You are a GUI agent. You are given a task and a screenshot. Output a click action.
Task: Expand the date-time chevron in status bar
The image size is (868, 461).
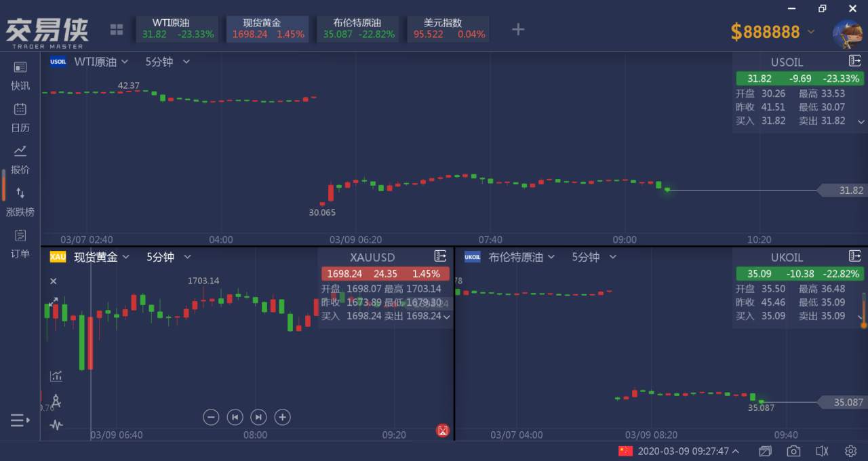click(x=736, y=451)
